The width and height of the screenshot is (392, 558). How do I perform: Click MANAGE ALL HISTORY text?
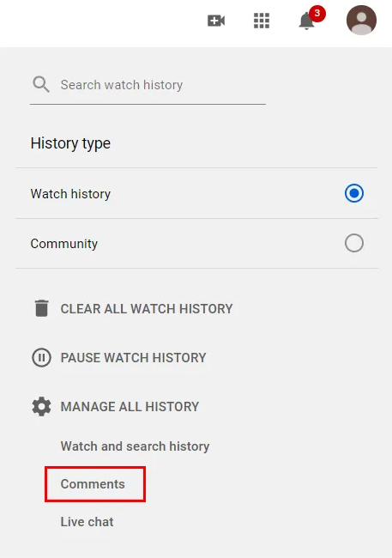pos(130,407)
